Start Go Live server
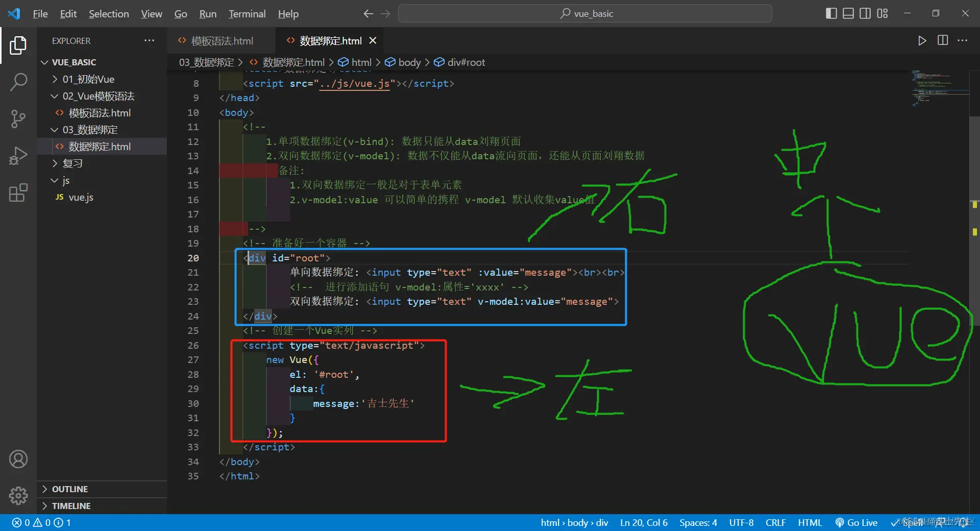The height and width of the screenshot is (531, 980). tap(856, 522)
